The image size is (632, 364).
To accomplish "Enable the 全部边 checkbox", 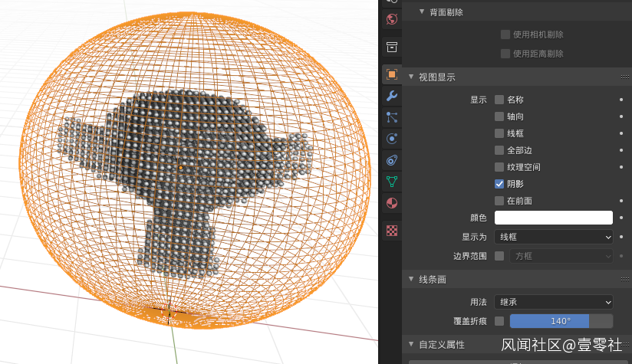I will 499,150.
